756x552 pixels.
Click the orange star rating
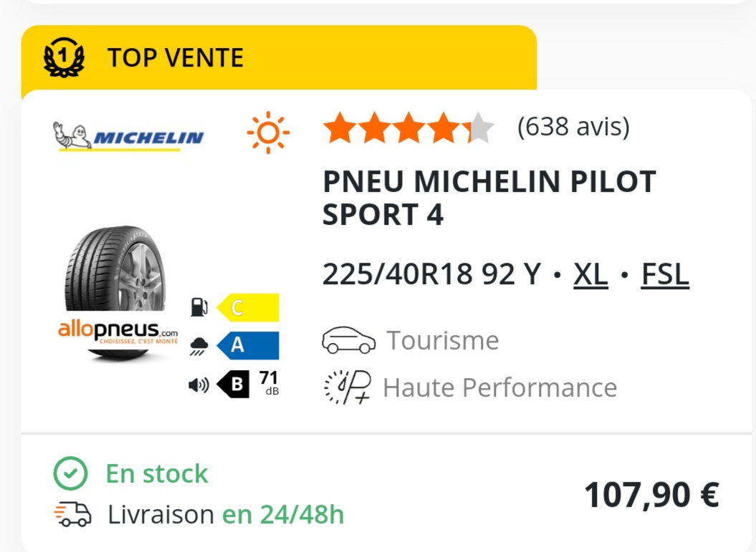pos(409,127)
